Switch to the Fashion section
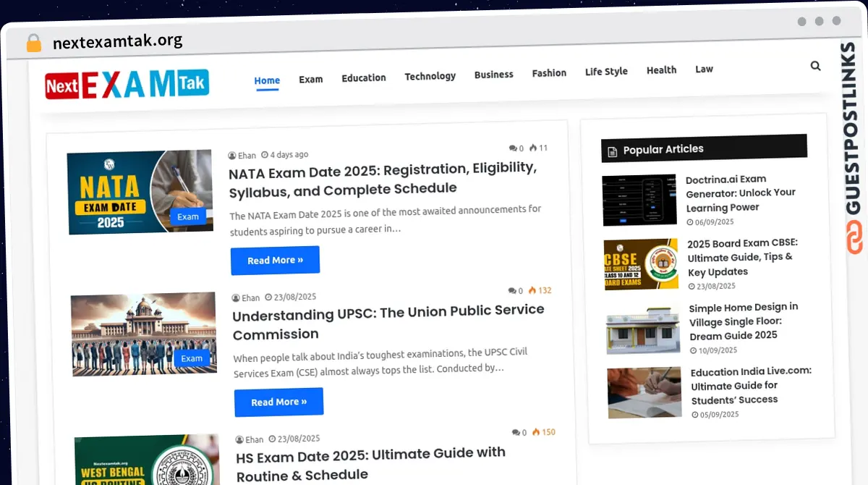868x485 pixels. (x=549, y=72)
